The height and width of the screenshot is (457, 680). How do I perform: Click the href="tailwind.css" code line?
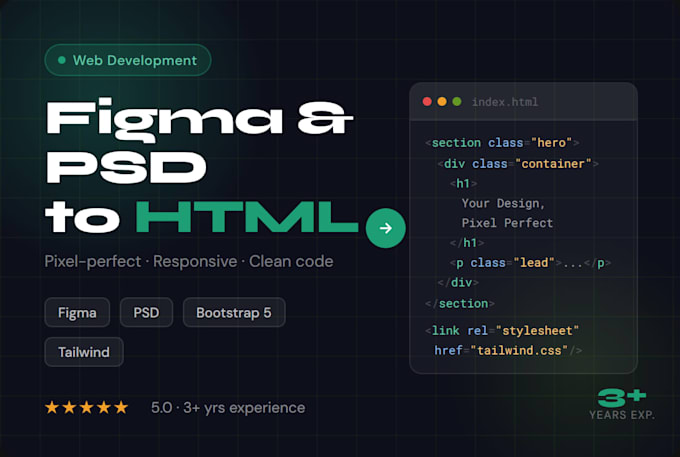click(508, 350)
